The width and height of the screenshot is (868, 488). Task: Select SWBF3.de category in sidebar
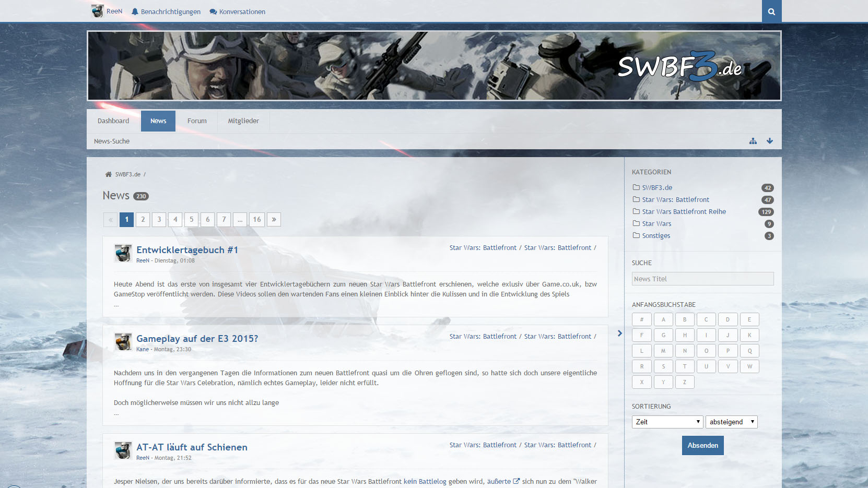657,187
